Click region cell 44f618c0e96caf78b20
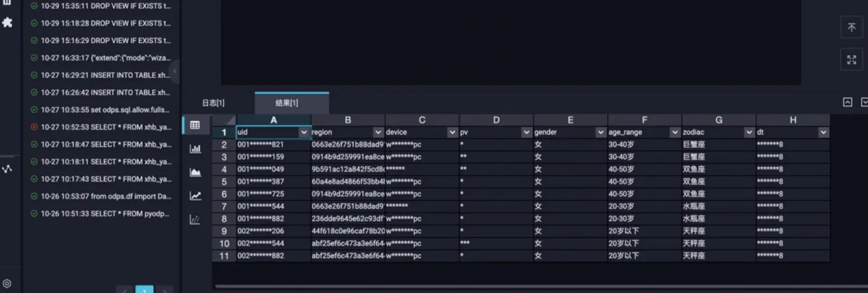868x293 pixels. [347, 232]
